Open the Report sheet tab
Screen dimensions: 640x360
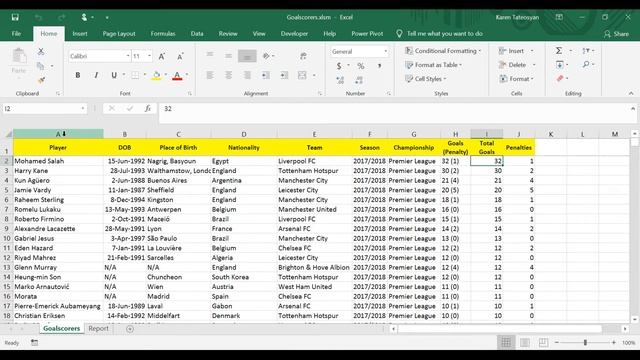coord(98,329)
